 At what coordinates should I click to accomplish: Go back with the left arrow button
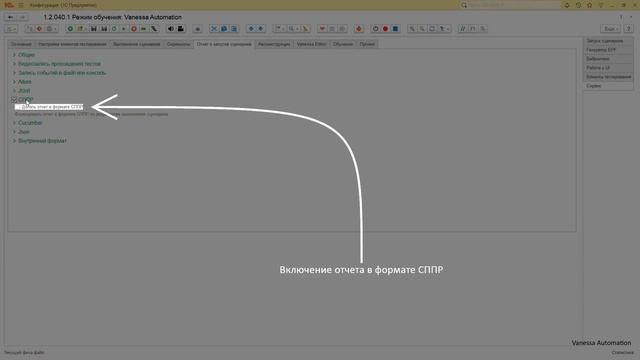point(10,18)
